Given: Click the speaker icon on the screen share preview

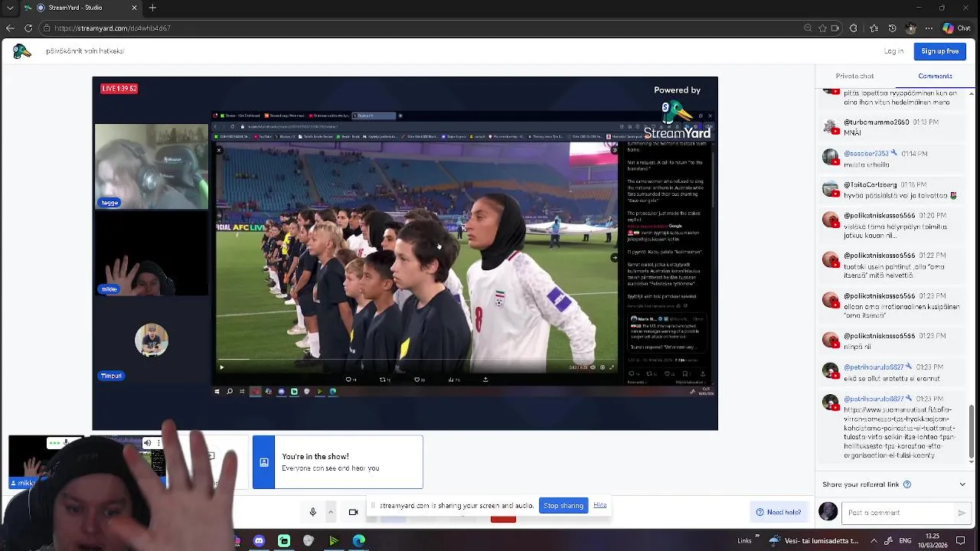Looking at the screenshot, I should tap(148, 442).
